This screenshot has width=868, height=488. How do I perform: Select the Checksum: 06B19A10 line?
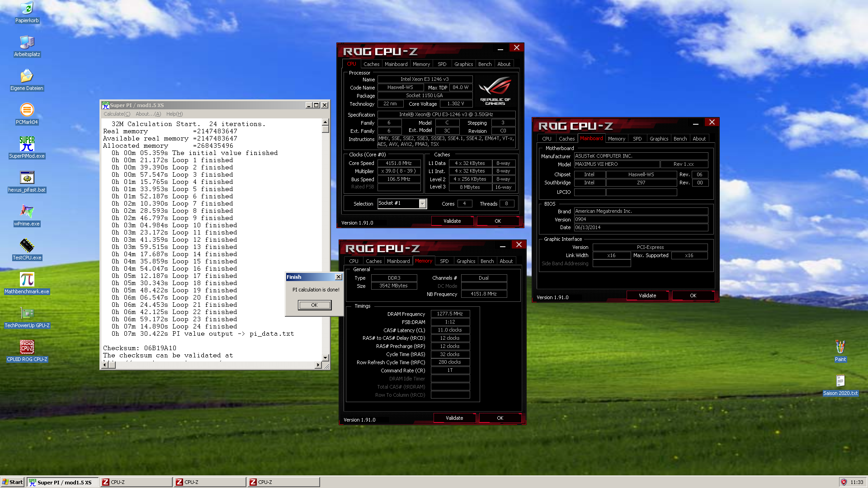pos(140,348)
